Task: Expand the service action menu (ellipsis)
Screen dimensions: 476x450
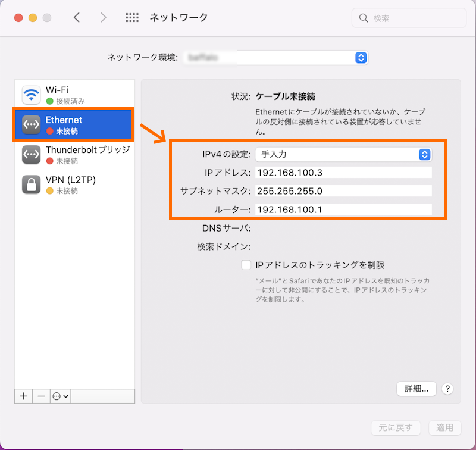Action: [x=61, y=396]
